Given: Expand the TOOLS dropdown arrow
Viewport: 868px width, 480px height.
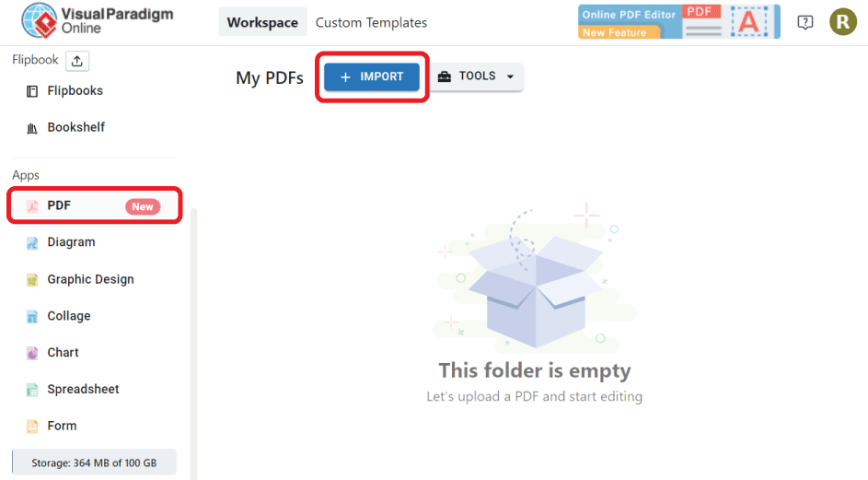Looking at the screenshot, I should [510, 76].
